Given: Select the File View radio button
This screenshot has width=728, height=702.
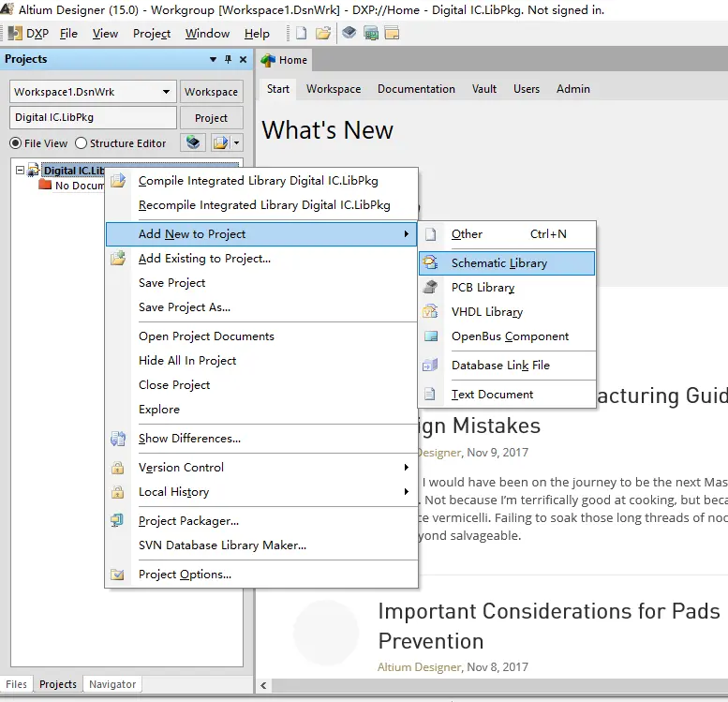Looking at the screenshot, I should pos(16,143).
